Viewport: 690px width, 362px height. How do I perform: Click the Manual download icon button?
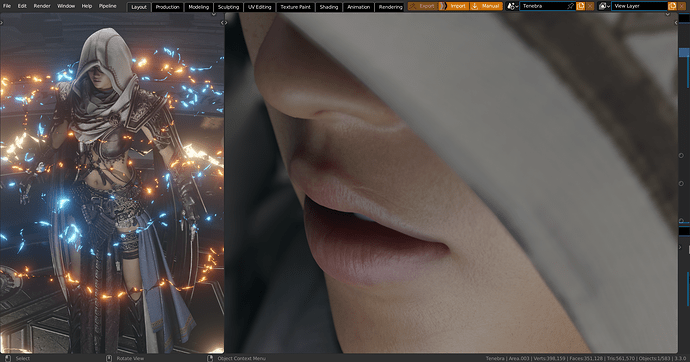pos(486,6)
